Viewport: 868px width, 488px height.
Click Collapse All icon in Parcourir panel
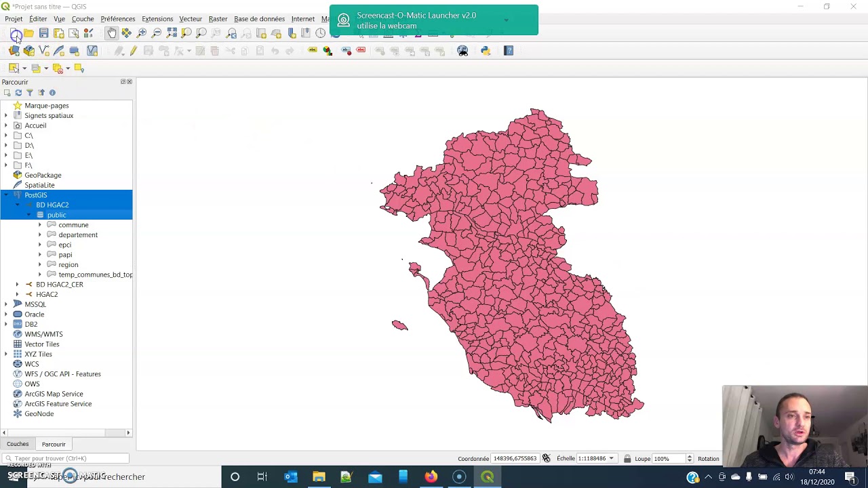41,93
